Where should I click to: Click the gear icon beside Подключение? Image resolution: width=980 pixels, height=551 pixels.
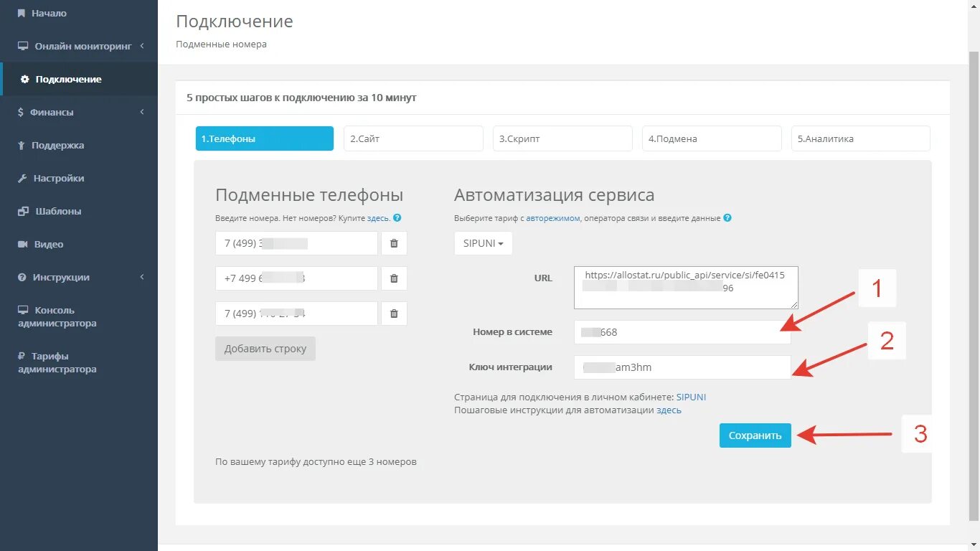(x=25, y=79)
